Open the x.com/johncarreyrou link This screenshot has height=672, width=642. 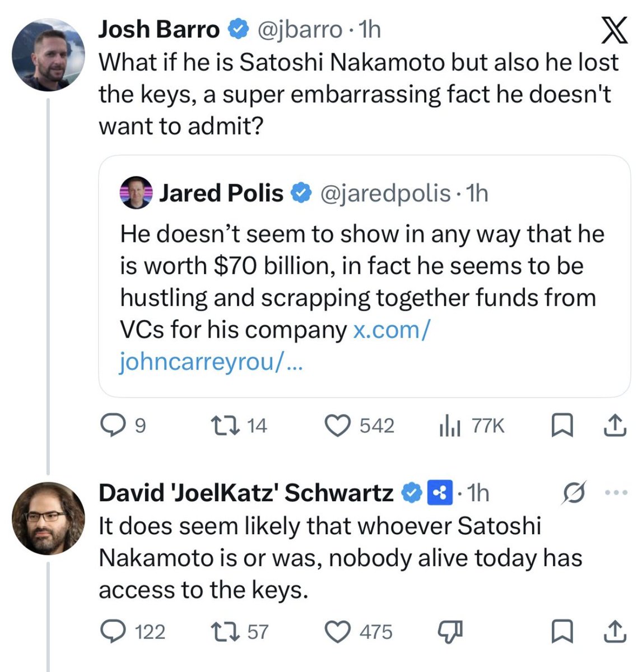392,330
